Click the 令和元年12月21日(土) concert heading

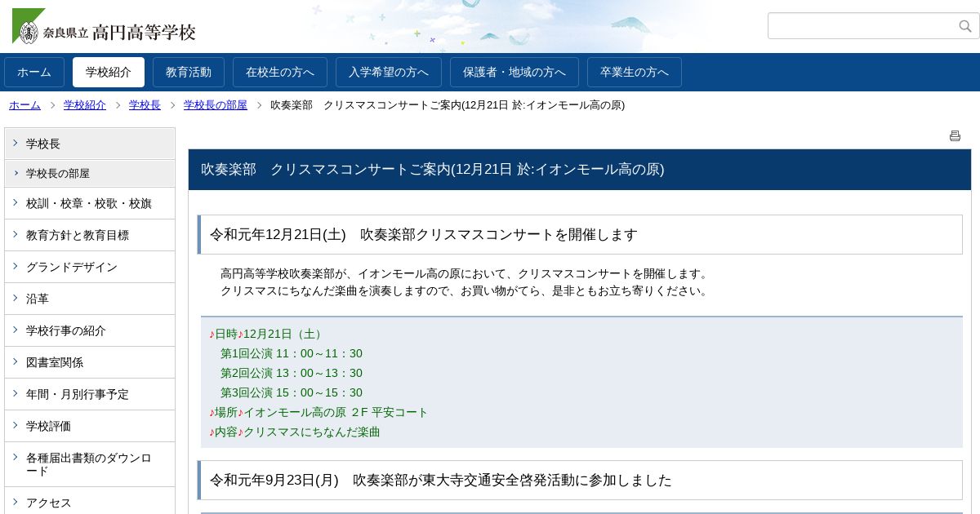(x=580, y=235)
